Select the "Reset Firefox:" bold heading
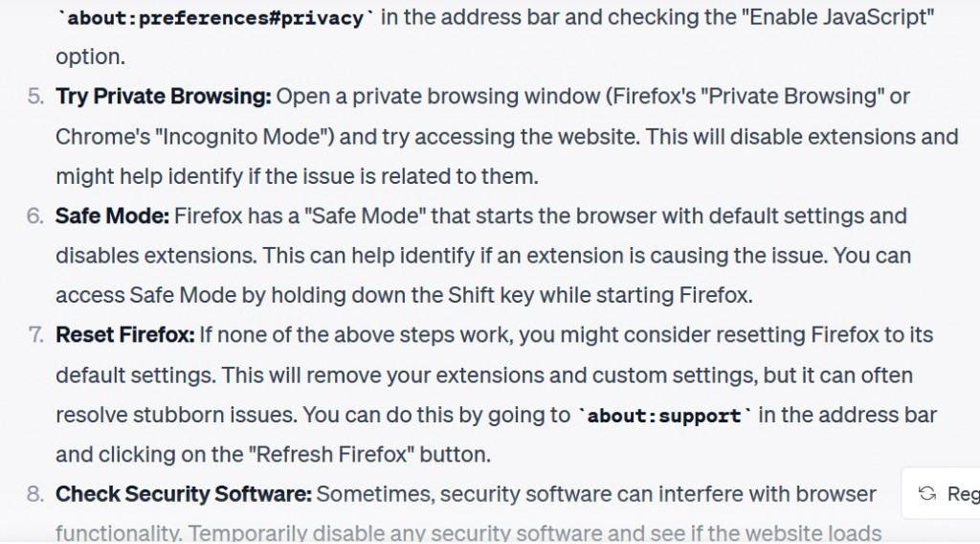The height and width of the screenshot is (544, 980). coord(125,334)
